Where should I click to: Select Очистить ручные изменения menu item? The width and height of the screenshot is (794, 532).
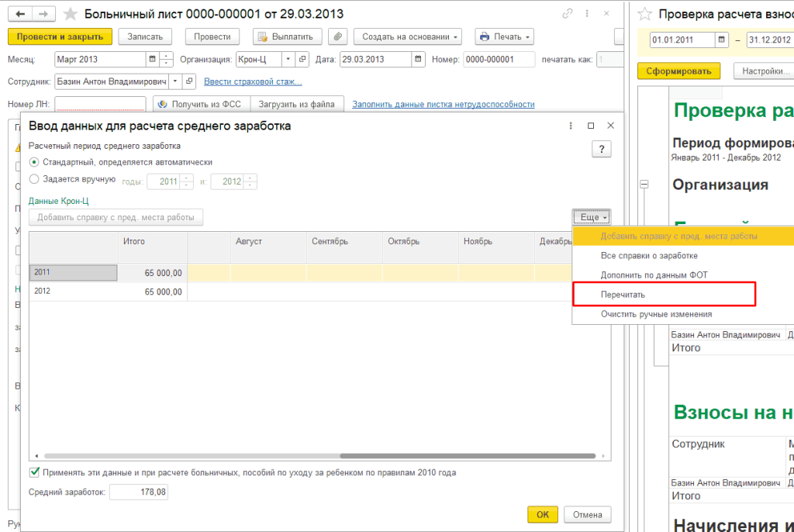pos(656,314)
